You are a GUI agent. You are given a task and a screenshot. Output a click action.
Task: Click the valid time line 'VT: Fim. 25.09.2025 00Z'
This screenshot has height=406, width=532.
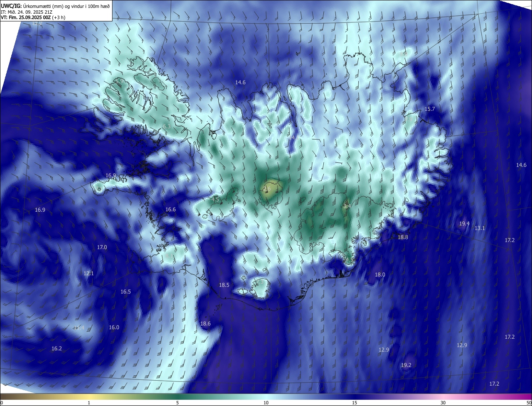25,17
